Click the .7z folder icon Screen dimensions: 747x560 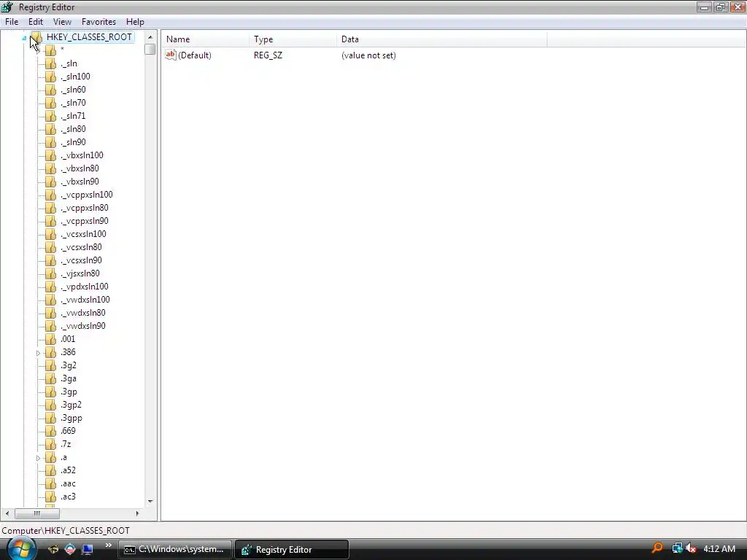[50, 444]
